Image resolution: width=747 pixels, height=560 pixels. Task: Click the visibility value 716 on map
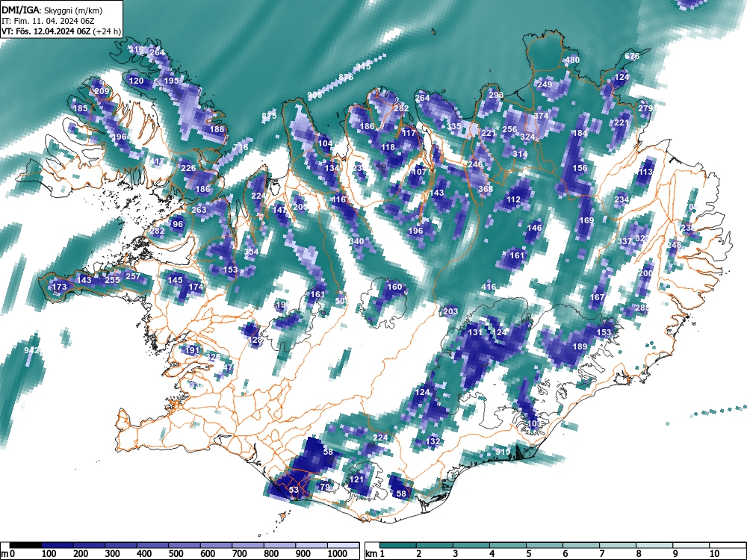click(x=241, y=147)
